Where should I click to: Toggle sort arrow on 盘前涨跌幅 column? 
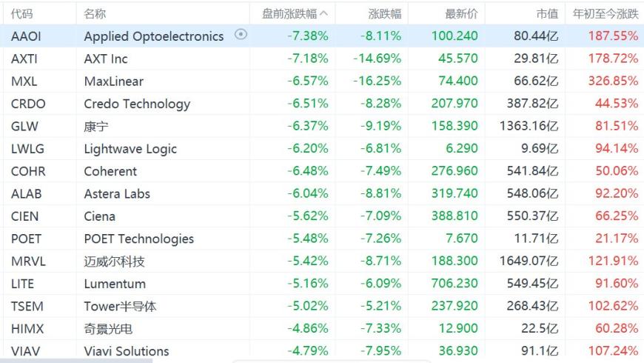[x=323, y=13]
